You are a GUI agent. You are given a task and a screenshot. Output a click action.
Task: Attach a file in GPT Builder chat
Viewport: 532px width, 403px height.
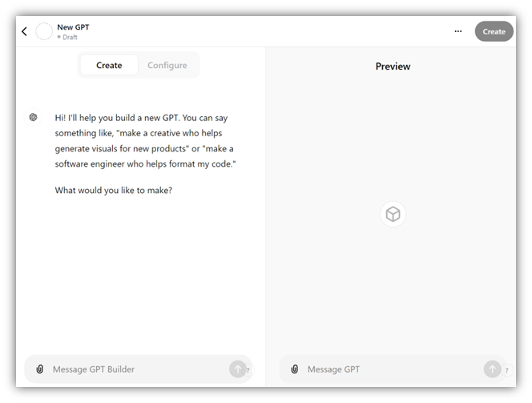(39, 369)
